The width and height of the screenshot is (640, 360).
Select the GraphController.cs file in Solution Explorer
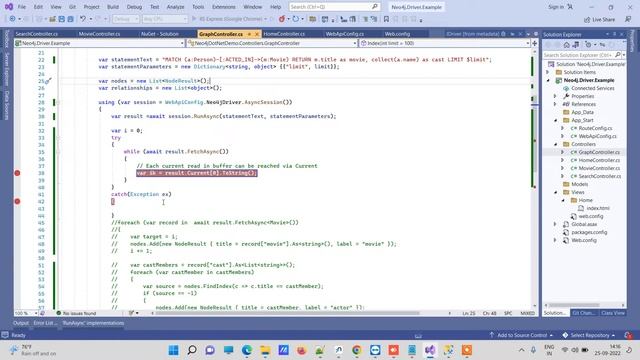[x=598, y=152]
